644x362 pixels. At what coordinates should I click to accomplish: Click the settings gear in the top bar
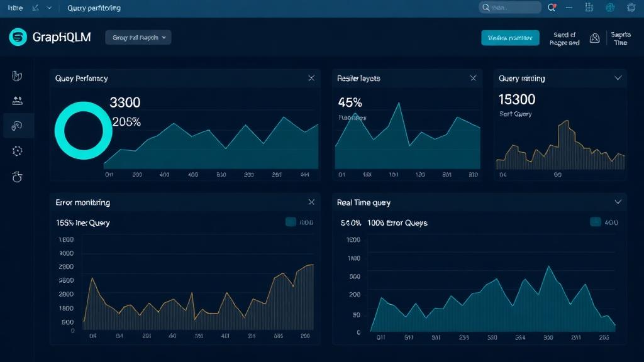tap(631, 8)
